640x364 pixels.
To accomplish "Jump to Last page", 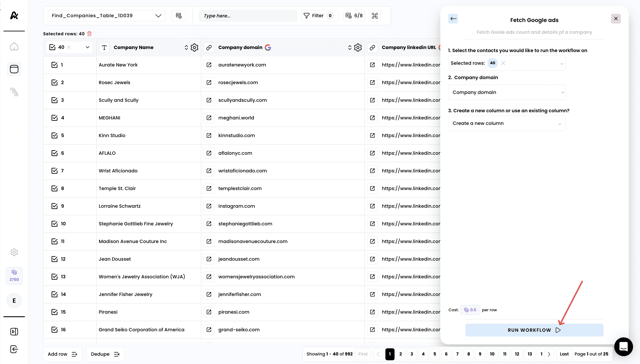I will point(564,354).
